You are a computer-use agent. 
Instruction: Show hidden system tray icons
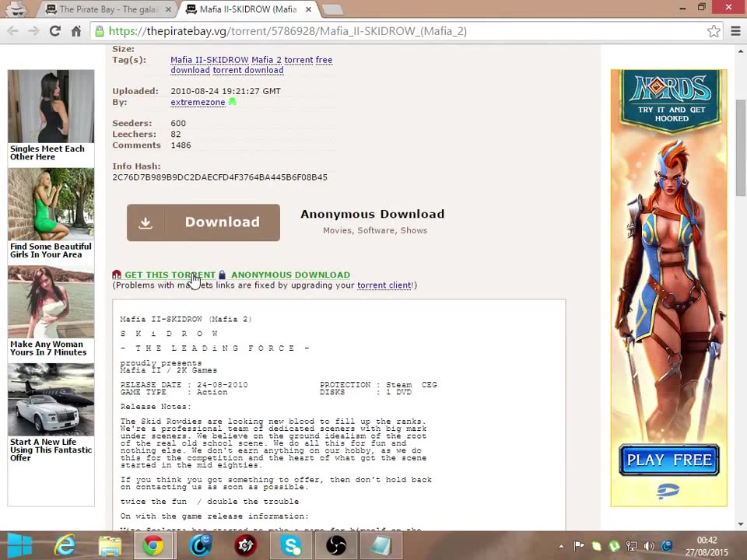click(x=561, y=546)
